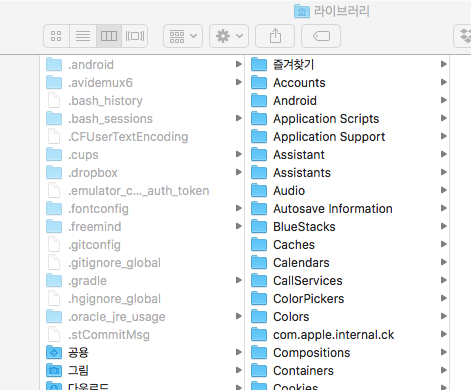Image resolution: width=471 pixels, height=390 pixels.
Task: Select the Caches folder icon
Action: [x=259, y=244]
